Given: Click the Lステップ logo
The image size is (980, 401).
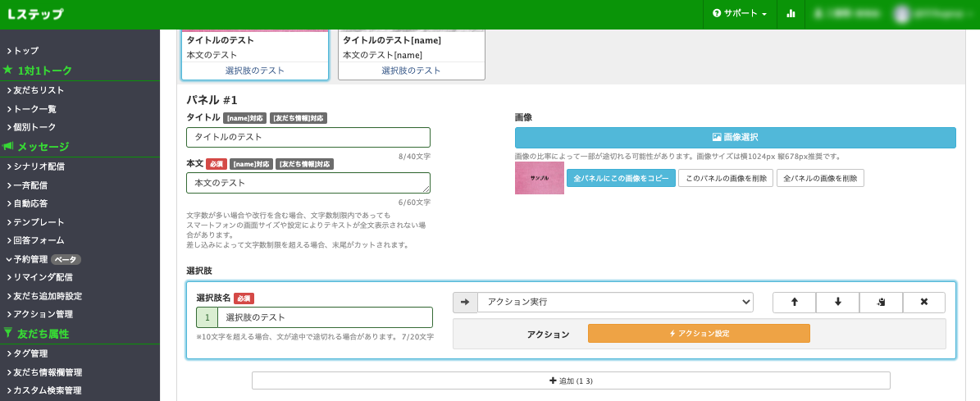Looking at the screenshot, I should point(35,15).
